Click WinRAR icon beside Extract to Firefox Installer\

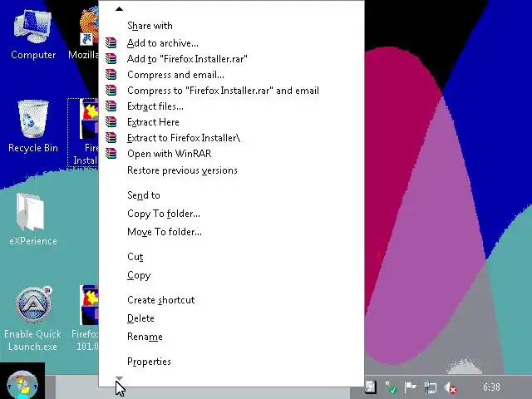111,138
